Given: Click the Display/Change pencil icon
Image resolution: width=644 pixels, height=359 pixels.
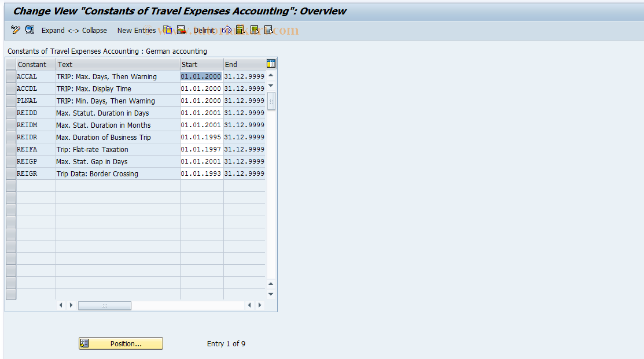Looking at the screenshot, I should coord(16,30).
